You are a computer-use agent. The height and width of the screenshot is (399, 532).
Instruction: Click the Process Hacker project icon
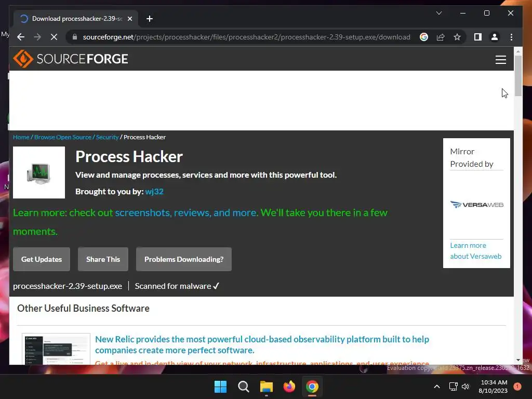point(39,172)
